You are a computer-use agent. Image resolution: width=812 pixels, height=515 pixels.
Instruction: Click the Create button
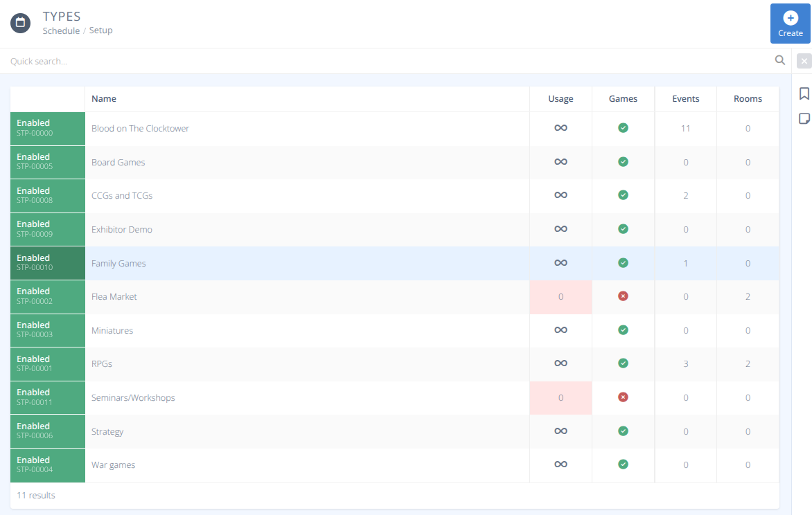[x=790, y=24]
